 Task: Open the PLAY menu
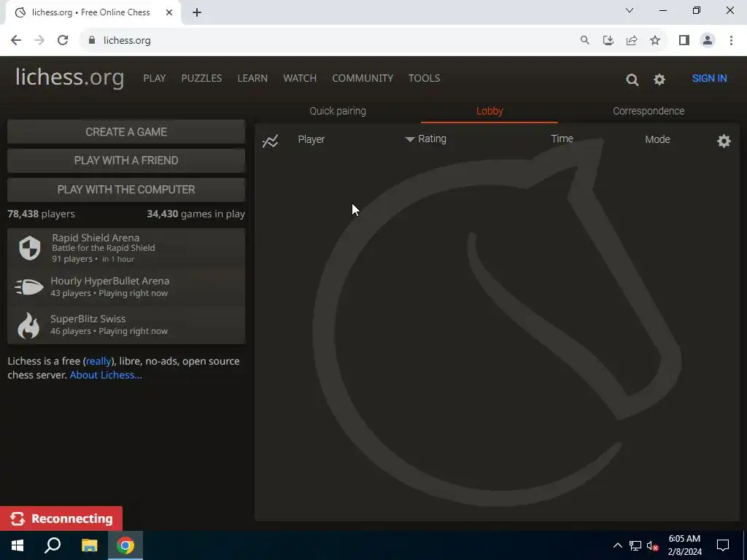tap(155, 78)
